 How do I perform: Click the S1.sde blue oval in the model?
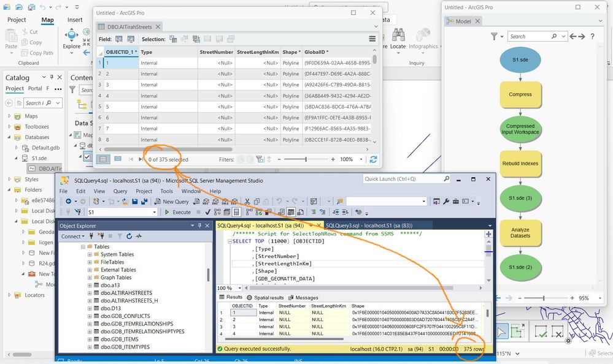(520, 60)
